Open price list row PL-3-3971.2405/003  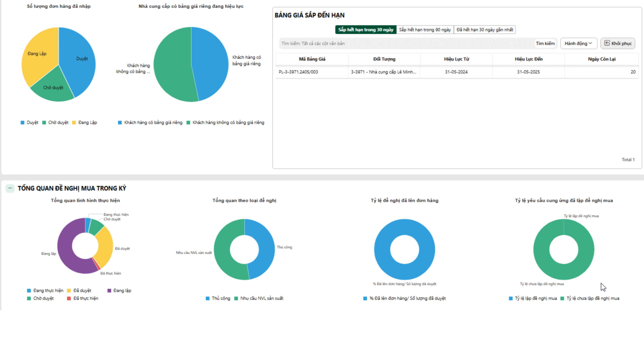[x=298, y=72]
